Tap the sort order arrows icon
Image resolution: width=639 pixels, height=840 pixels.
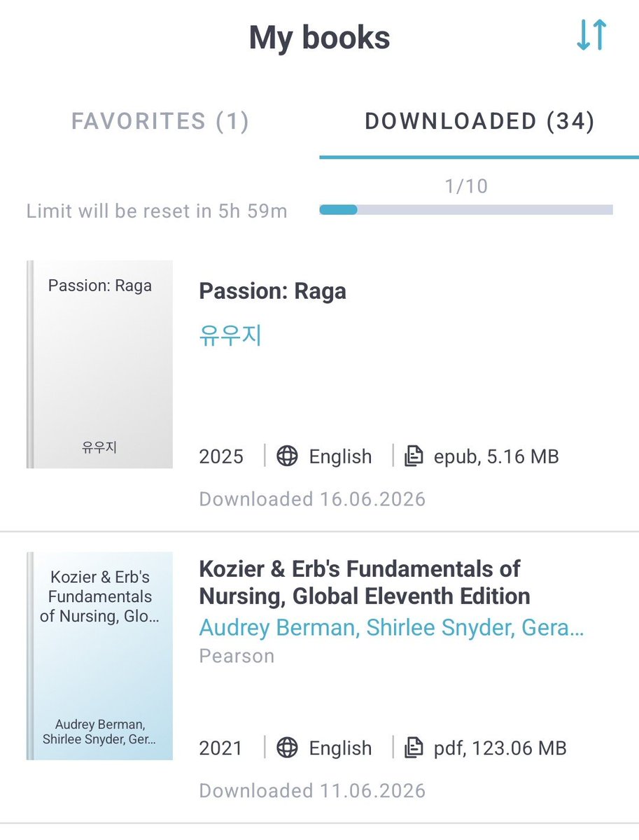pos(591,35)
